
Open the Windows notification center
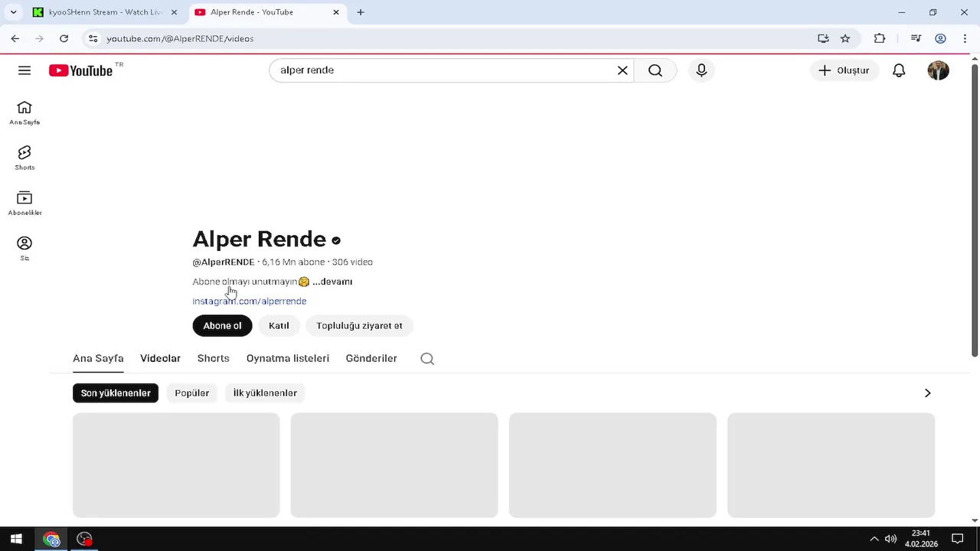click(x=957, y=539)
